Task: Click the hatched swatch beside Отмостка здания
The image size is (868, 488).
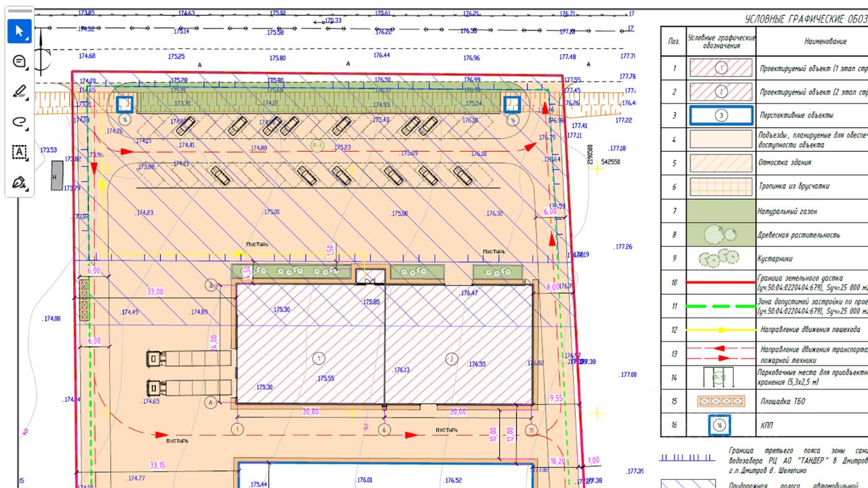Action: tap(722, 163)
